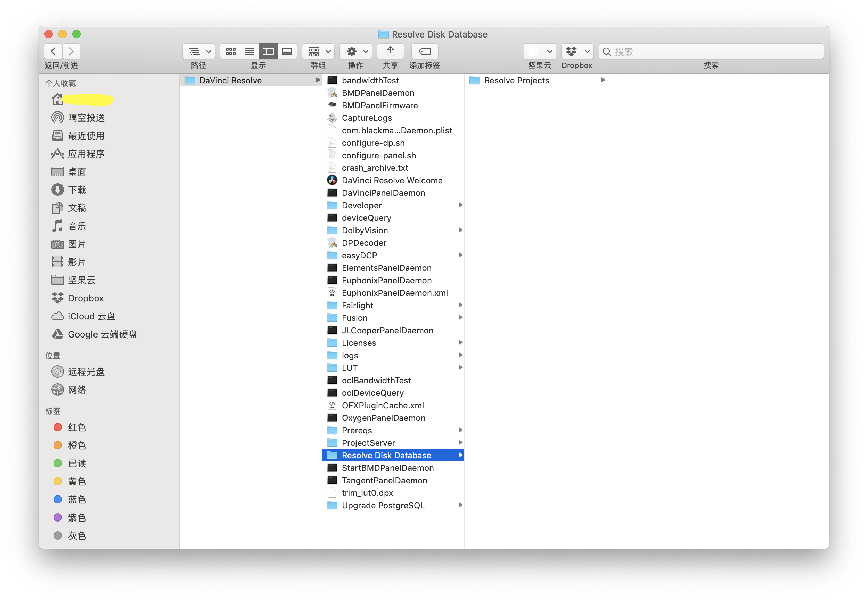This screenshot has height=600, width=868.
Task: Select column view mode button
Action: pos(268,51)
